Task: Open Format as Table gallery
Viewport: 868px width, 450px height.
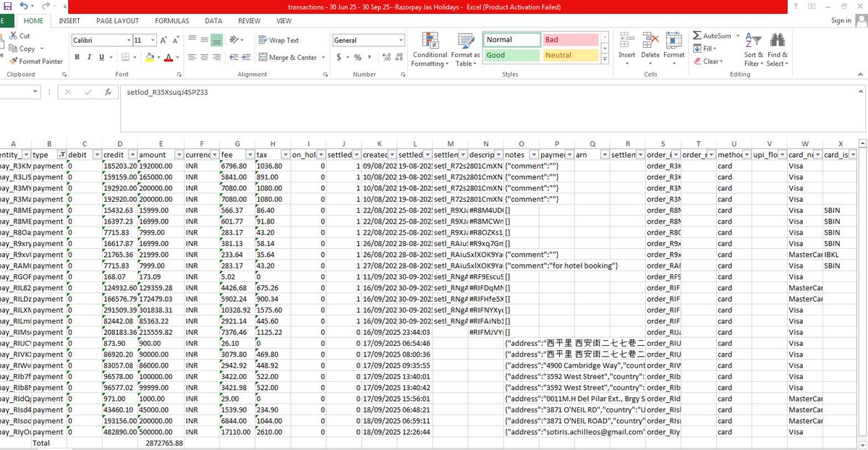Action: [x=465, y=49]
